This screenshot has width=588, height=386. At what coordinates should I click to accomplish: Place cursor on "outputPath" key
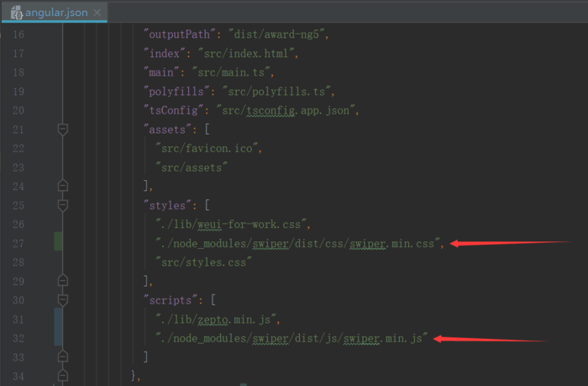(179, 34)
